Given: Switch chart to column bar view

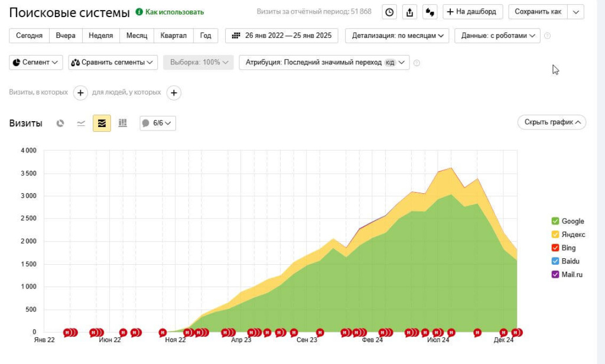Looking at the screenshot, I should click(x=123, y=123).
